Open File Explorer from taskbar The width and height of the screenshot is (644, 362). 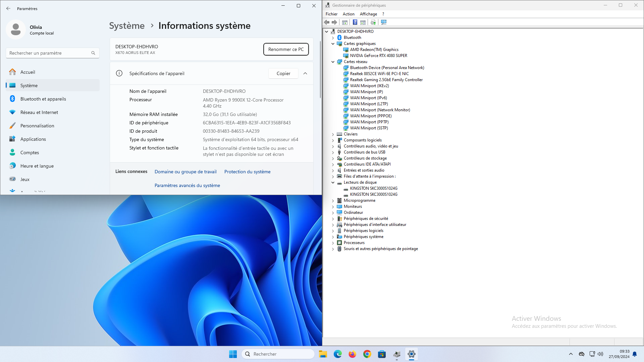pyautogui.click(x=323, y=354)
